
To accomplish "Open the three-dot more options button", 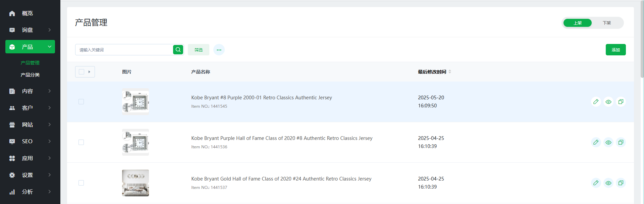I will click(219, 50).
